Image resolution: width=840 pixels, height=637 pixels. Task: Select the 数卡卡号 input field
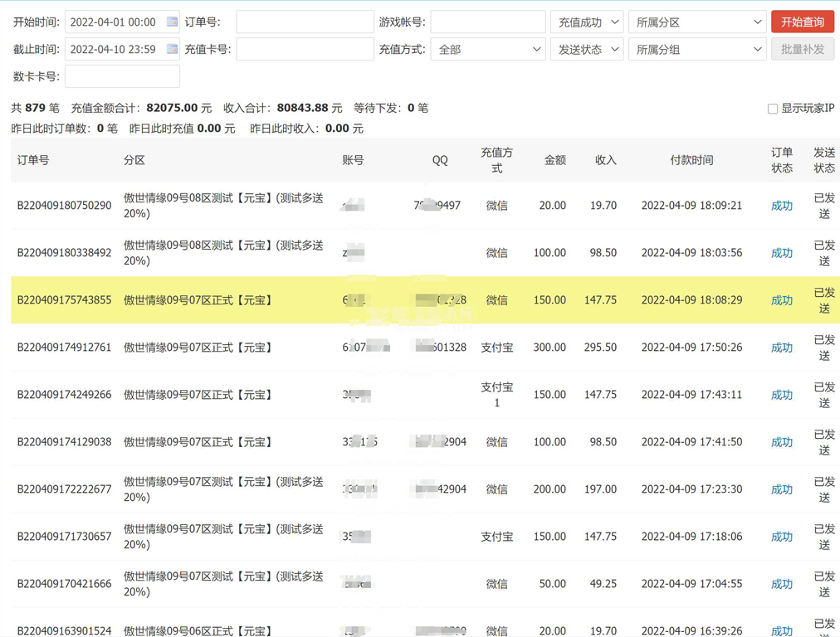pyautogui.click(x=122, y=76)
